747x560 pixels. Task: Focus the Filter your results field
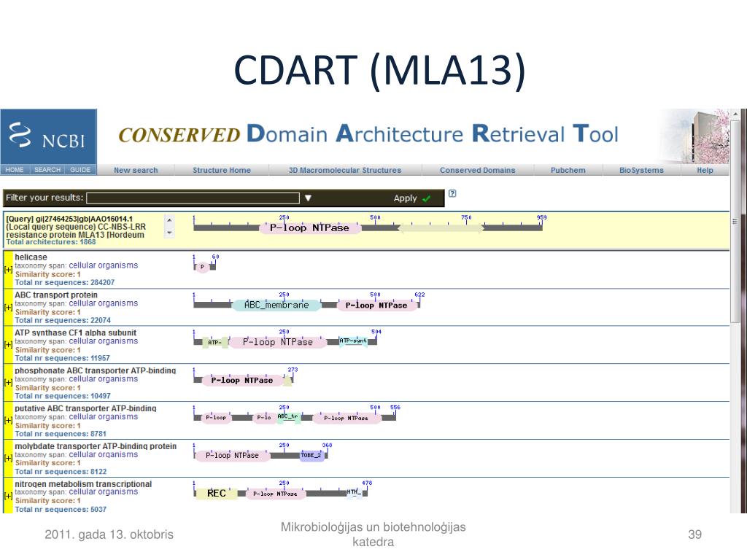[193, 198]
